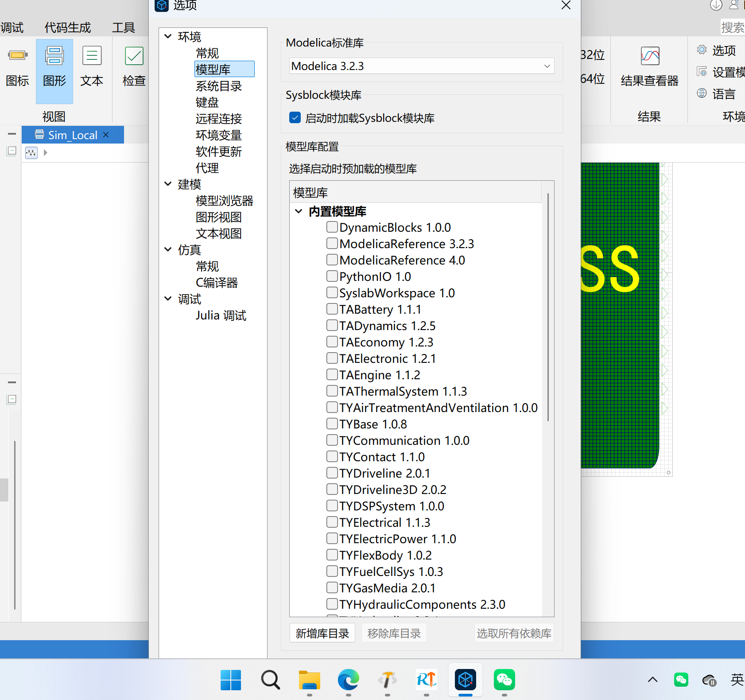Collapse the 环境 tree section

coord(168,36)
